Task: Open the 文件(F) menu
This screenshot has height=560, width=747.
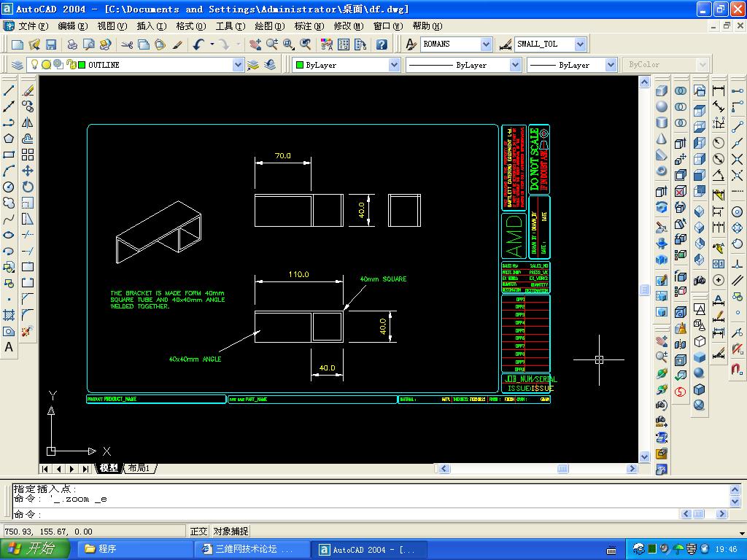Action: tap(33, 26)
